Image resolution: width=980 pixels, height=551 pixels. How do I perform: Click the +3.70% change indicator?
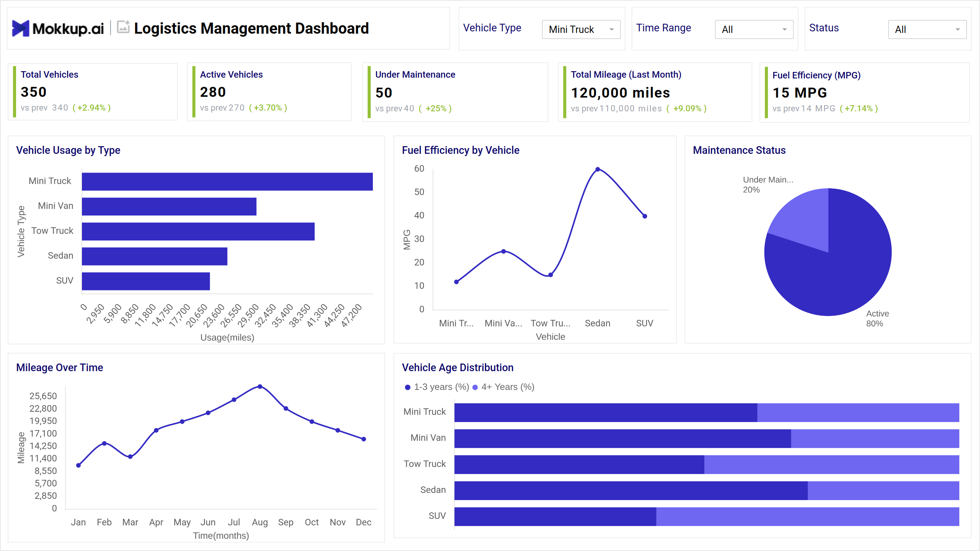[268, 108]
